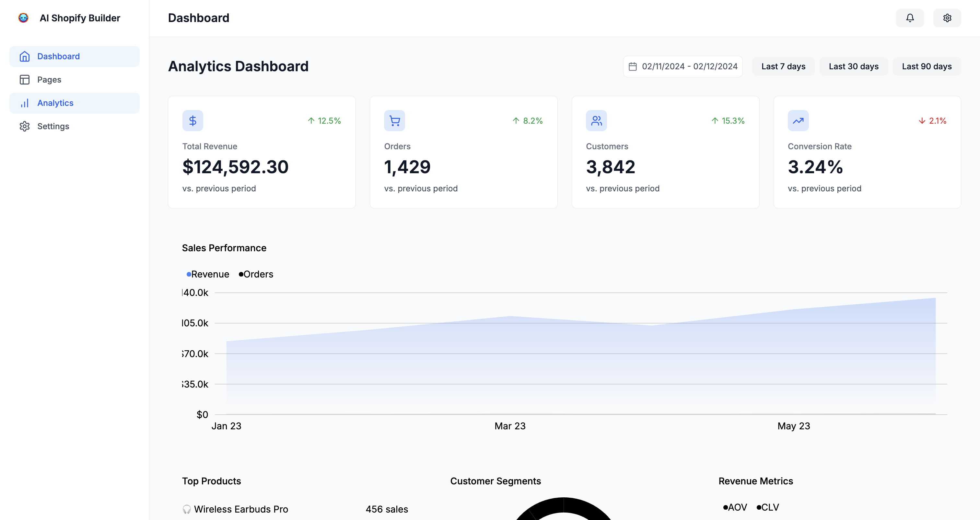
Task: Filter by Last 7 days
Action: tap(783, 66)
